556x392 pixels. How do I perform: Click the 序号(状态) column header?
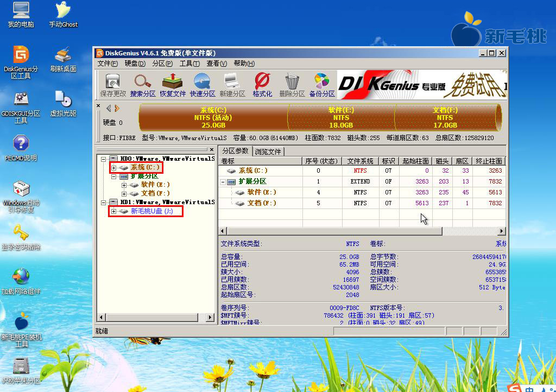click(x=321, y=161)
